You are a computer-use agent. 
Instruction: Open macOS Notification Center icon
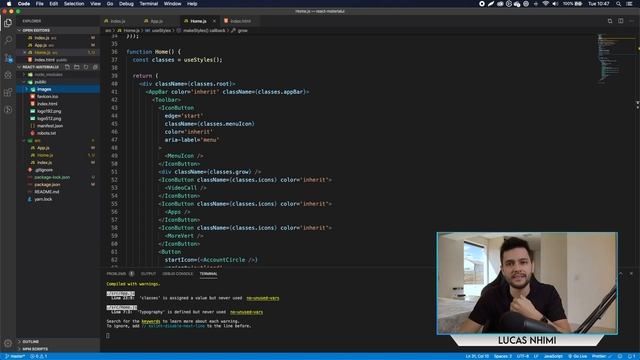(630, 4)
